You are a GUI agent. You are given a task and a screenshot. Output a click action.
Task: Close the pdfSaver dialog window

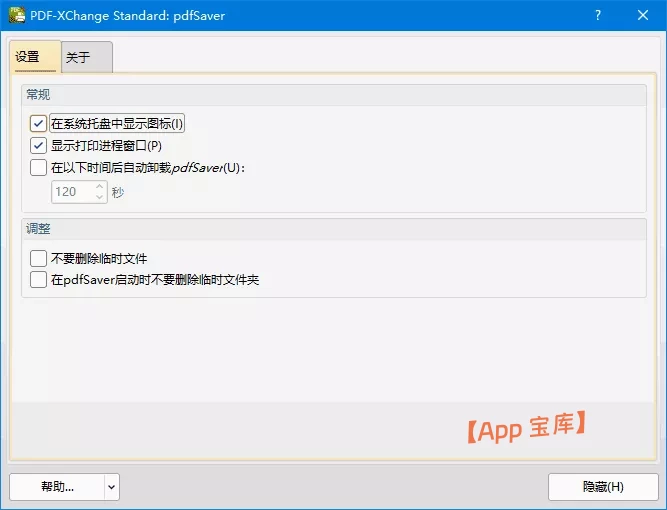[643, 15]
